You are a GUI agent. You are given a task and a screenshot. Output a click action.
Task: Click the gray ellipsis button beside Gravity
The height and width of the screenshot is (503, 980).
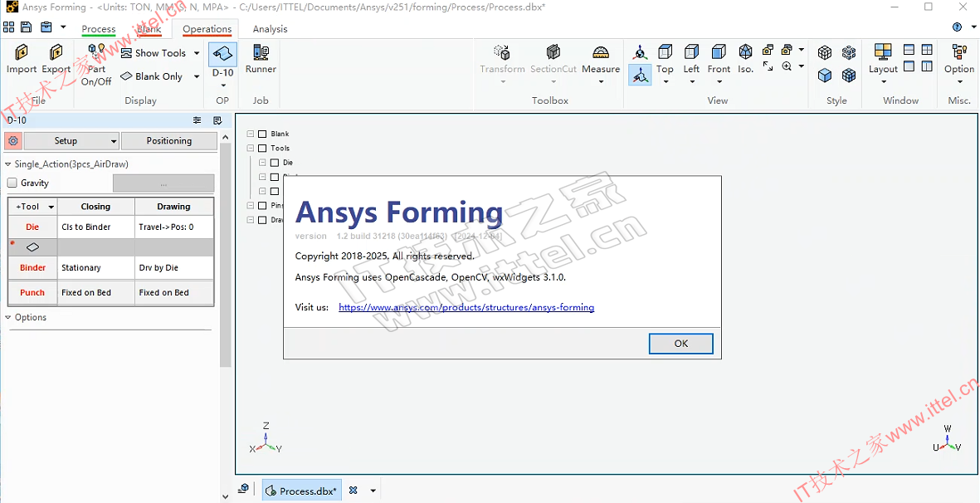[163, 183]
